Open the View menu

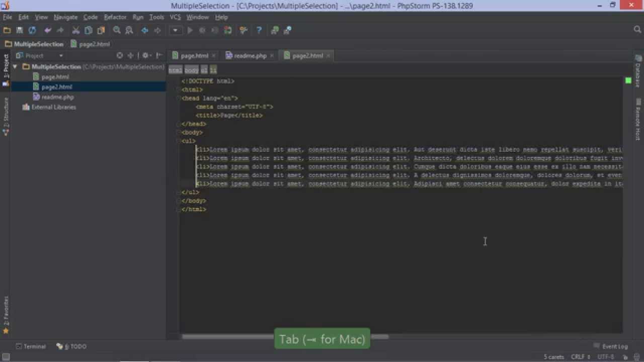tap(41, 17)
